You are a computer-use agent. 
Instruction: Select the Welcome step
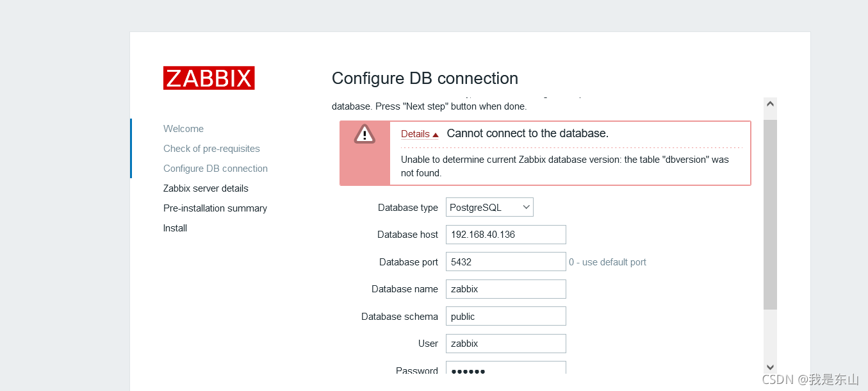coord(183,129)
